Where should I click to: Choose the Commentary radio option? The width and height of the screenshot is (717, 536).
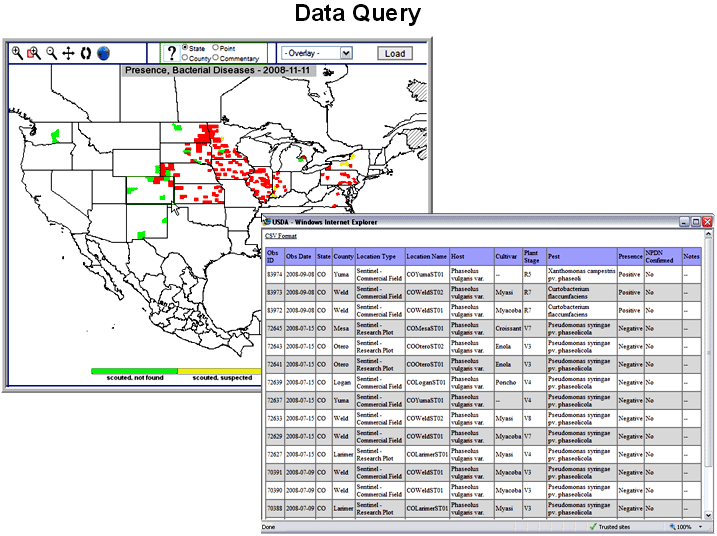[215, 59]
